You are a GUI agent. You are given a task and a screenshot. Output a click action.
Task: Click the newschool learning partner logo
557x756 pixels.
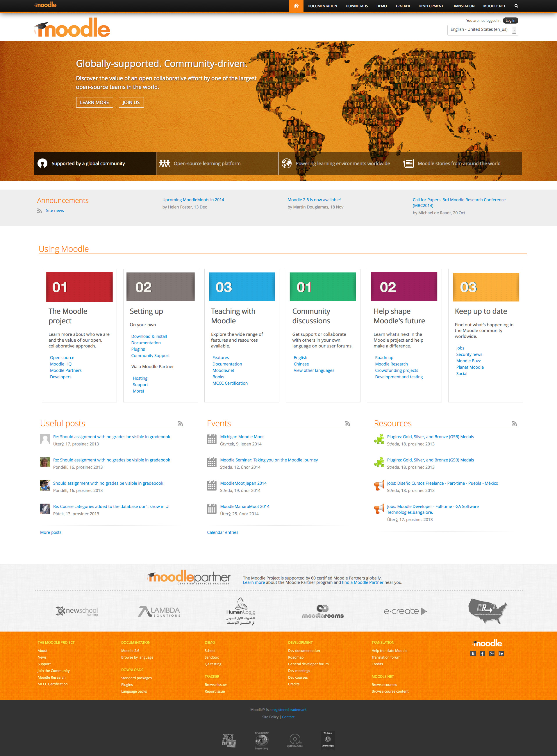pos(77,611)
